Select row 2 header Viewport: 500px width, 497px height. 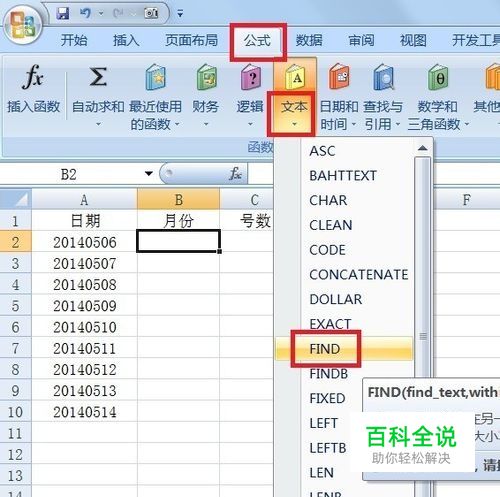click(16, 242)
